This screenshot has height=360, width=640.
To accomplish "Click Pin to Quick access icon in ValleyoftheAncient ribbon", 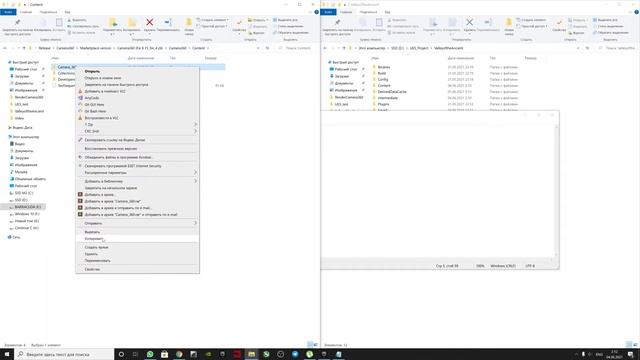I will 338,22.
